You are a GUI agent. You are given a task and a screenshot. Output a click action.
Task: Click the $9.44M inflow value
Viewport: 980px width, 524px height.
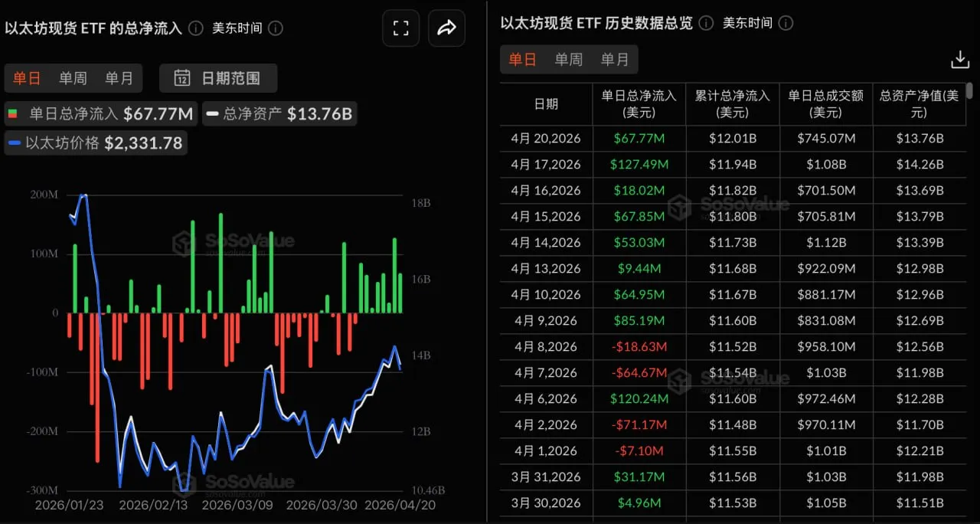639,269
